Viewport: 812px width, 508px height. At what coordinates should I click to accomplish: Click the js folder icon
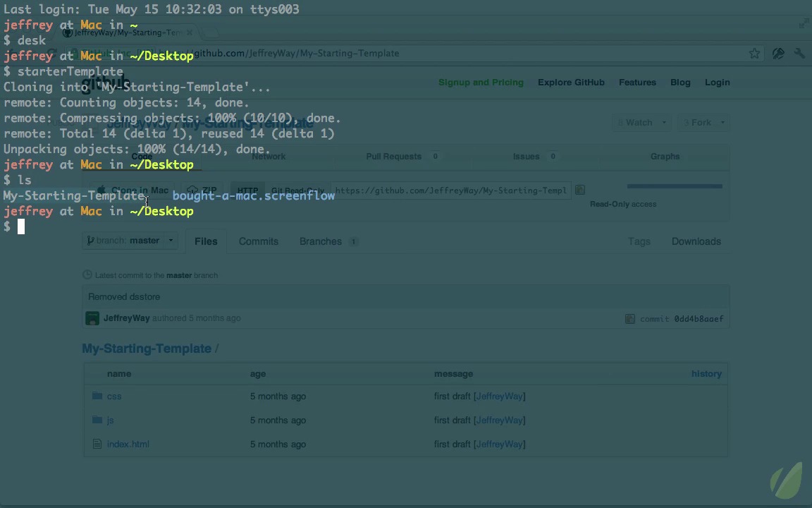click(97, 419)
